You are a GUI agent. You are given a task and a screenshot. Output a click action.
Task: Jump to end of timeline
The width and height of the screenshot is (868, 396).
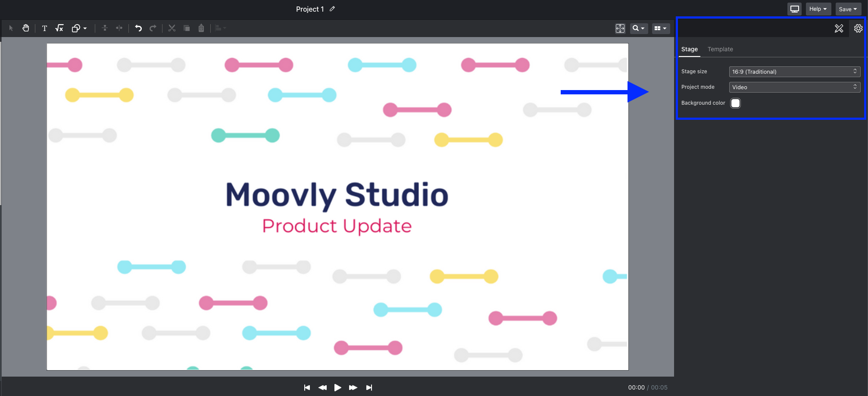(369, 387)
